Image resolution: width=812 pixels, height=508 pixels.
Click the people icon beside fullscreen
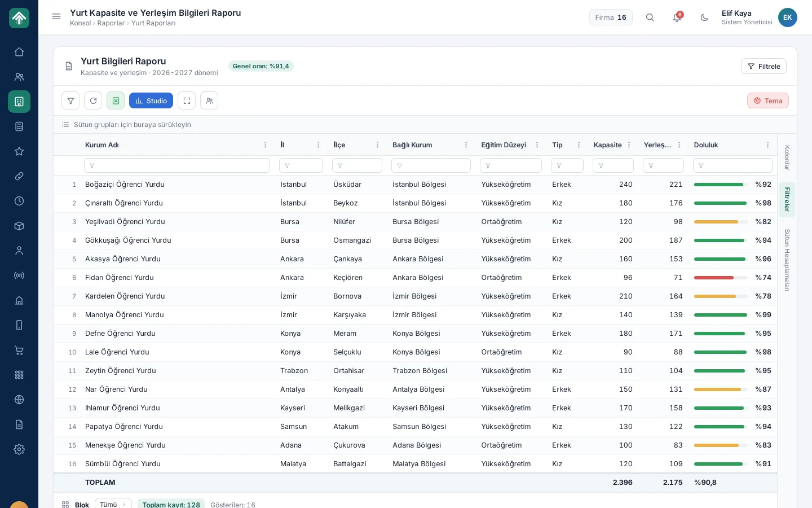[x=209, y=100]
